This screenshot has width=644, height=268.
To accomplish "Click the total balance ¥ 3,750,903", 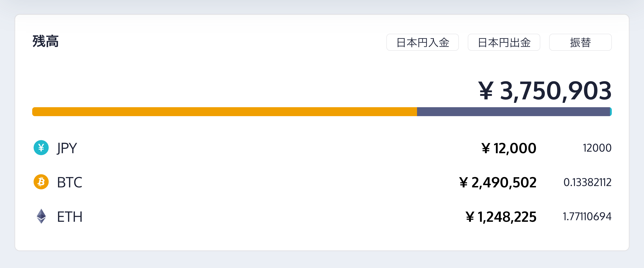I will tap(544, 91).
